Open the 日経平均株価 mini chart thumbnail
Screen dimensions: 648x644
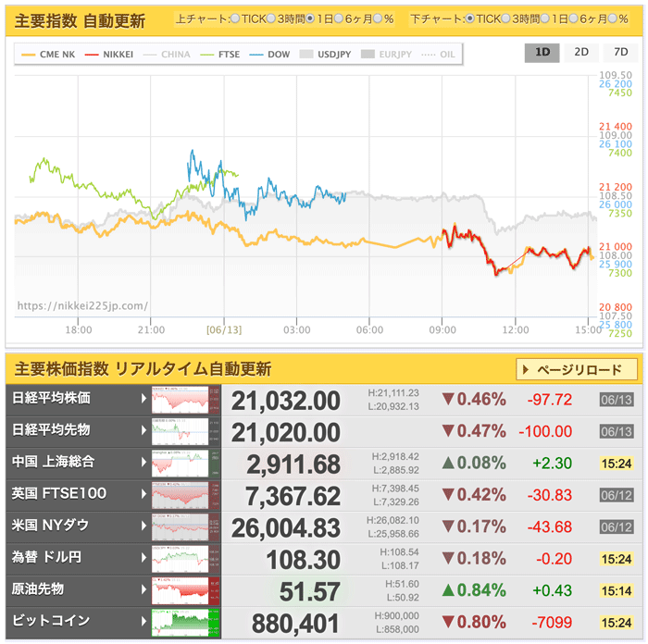186,401
